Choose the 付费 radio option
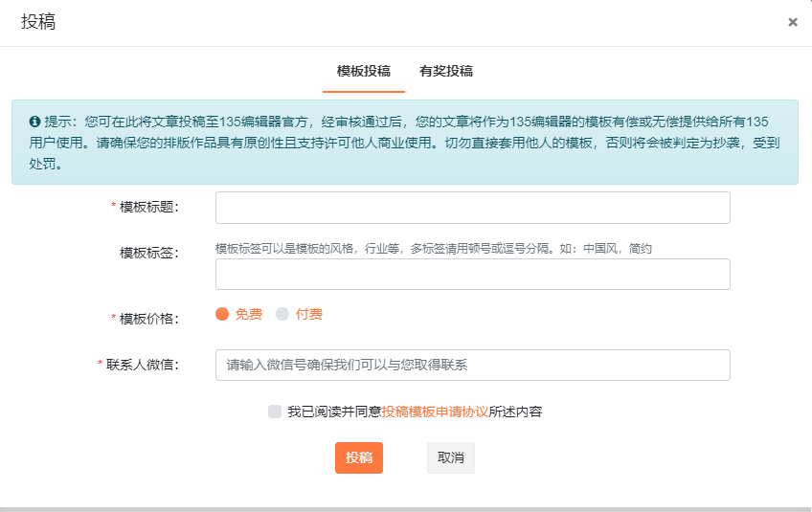 (282, 314)
